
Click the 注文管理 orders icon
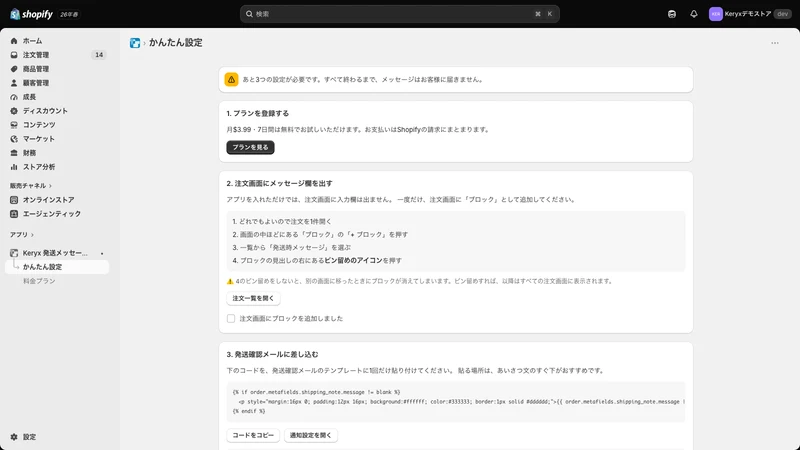tap(14, 55)
